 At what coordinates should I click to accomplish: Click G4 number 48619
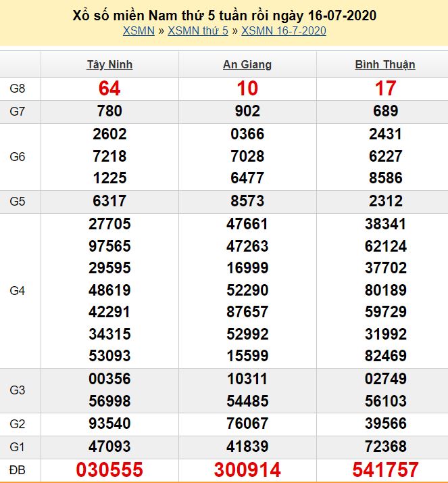tap(110, 290)
